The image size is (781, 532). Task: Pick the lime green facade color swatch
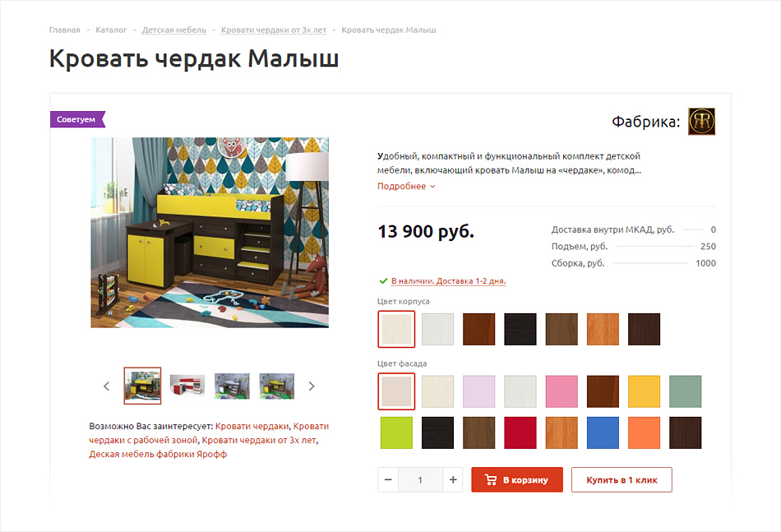point(396,433)
